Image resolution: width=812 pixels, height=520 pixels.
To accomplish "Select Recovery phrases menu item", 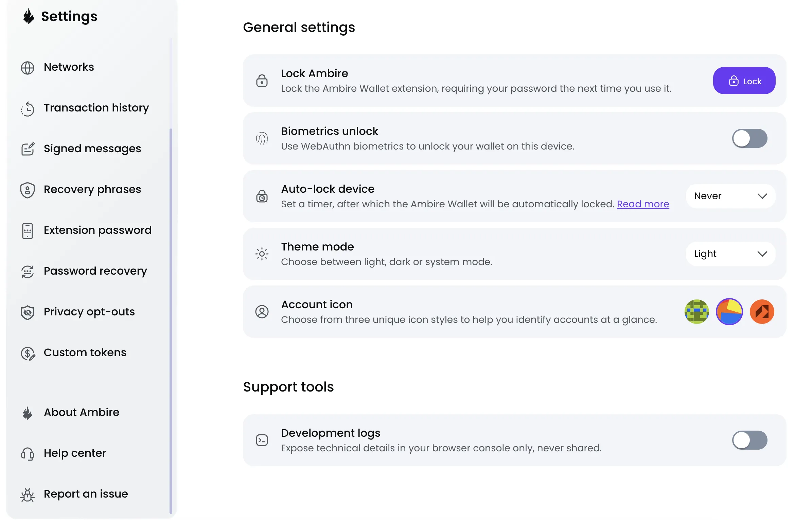I will pyautogui.click(x=92, y=189).
